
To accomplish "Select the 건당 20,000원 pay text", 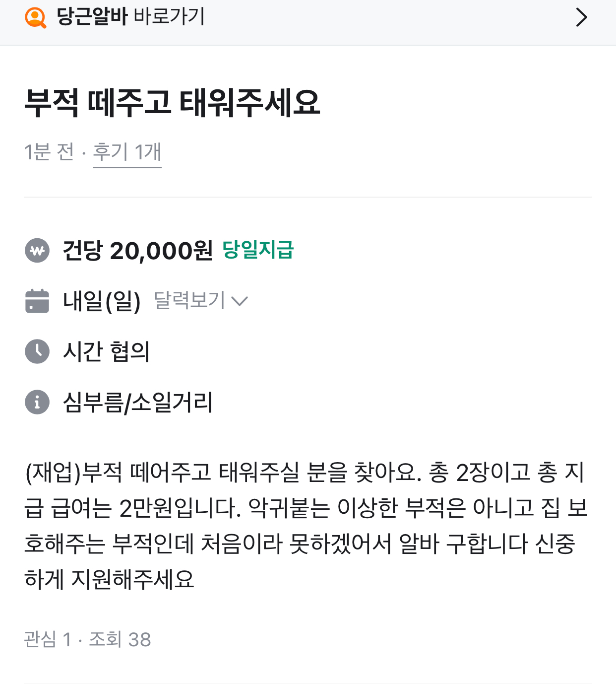I will click(137, 251).
